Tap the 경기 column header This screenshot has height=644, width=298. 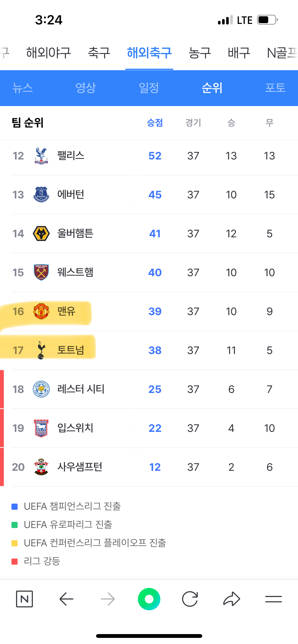[193, 123]
